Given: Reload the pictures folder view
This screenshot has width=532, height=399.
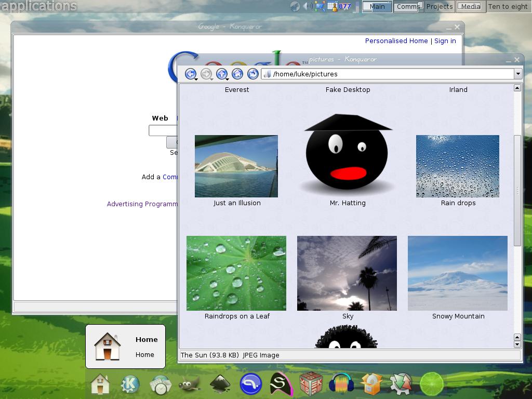Looking at the screenshot, I should coord(253,73).
